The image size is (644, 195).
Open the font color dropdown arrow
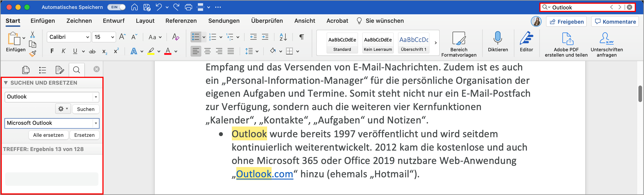pos(176,52)
